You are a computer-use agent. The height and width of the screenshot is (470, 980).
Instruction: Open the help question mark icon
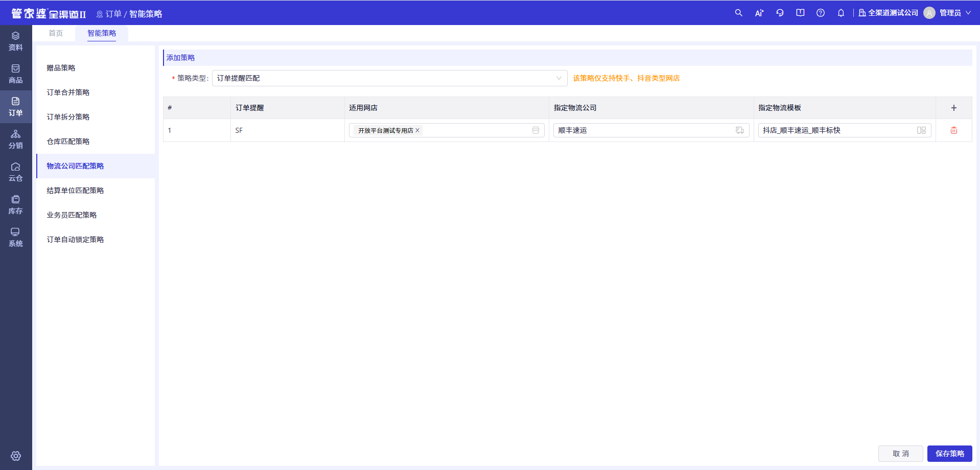(x=821, y=13)
